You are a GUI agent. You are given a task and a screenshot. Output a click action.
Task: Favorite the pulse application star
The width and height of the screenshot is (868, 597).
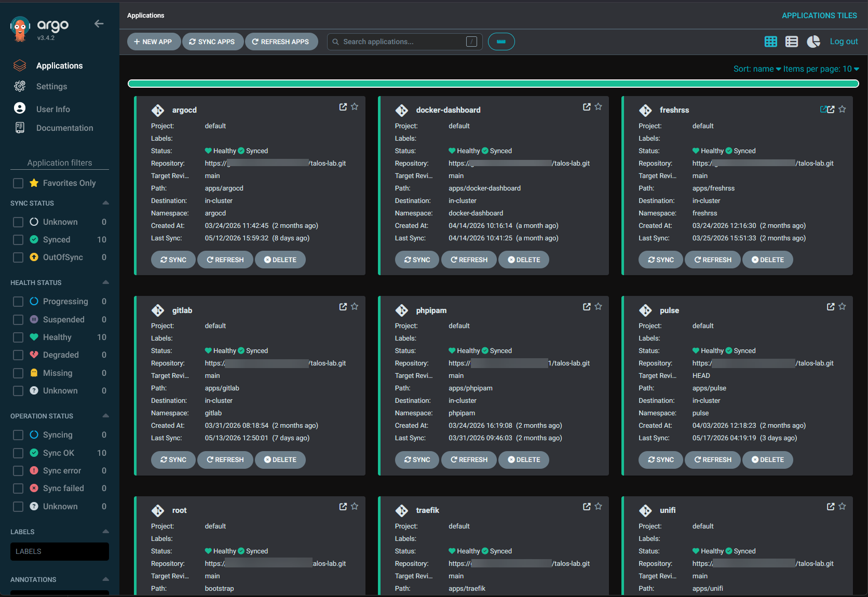[x=842, y=306]
